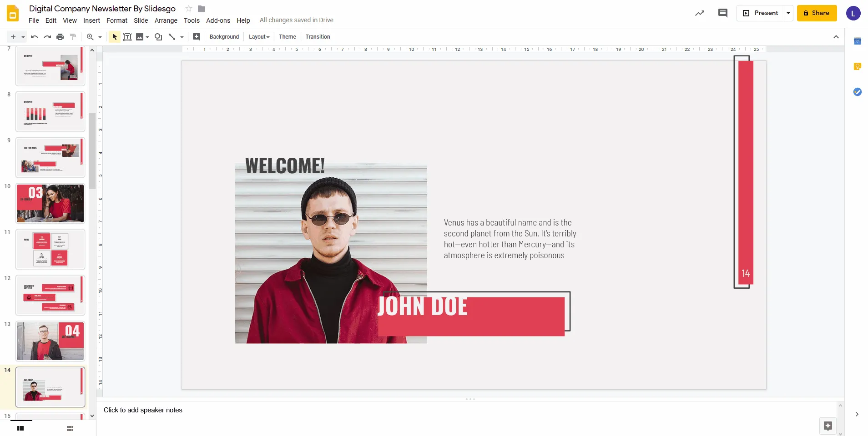The width and height of the screenshot is (868, 436).
Task: Expand the Present options arrow
Action: tap(788, 13)
